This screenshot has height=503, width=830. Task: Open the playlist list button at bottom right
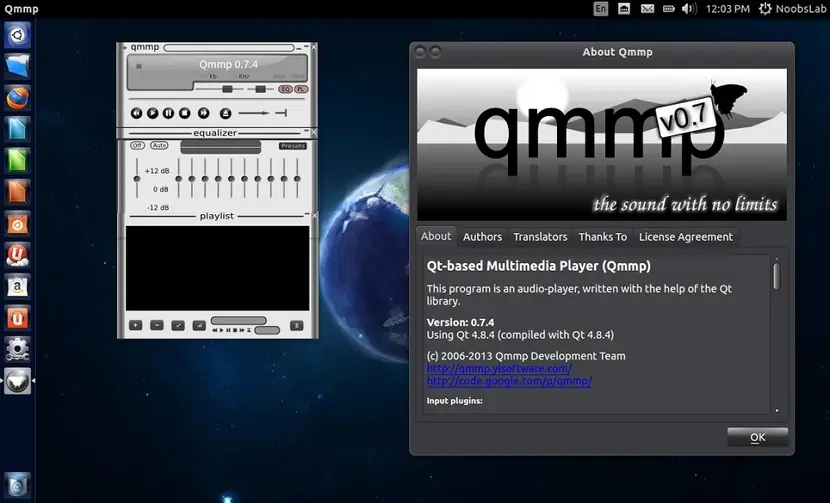tap(297, 325)
